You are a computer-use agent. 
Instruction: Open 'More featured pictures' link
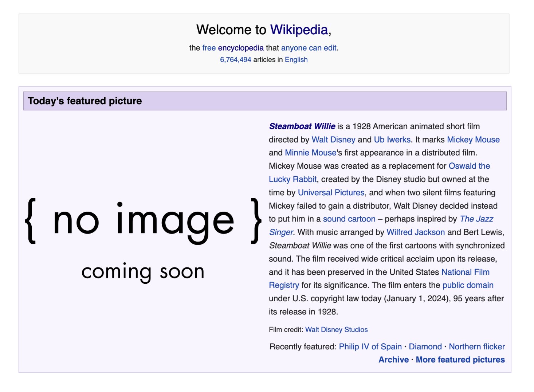[x=460, y=360]
